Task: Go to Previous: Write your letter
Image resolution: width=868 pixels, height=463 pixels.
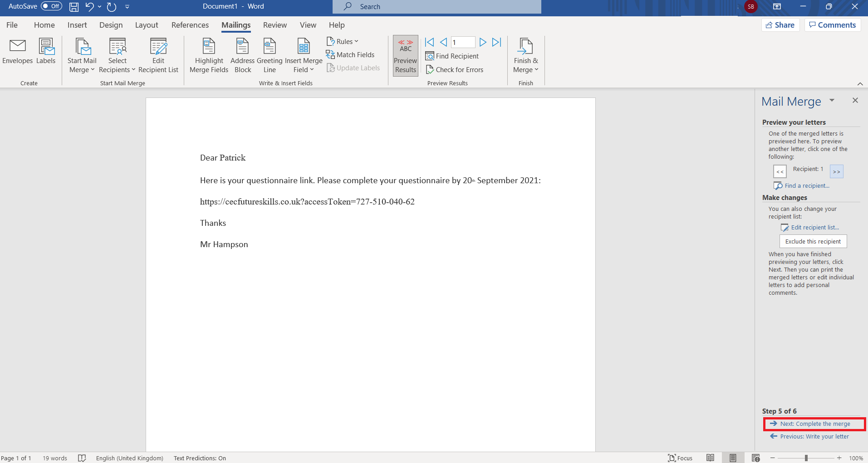Action: [810, 436]
